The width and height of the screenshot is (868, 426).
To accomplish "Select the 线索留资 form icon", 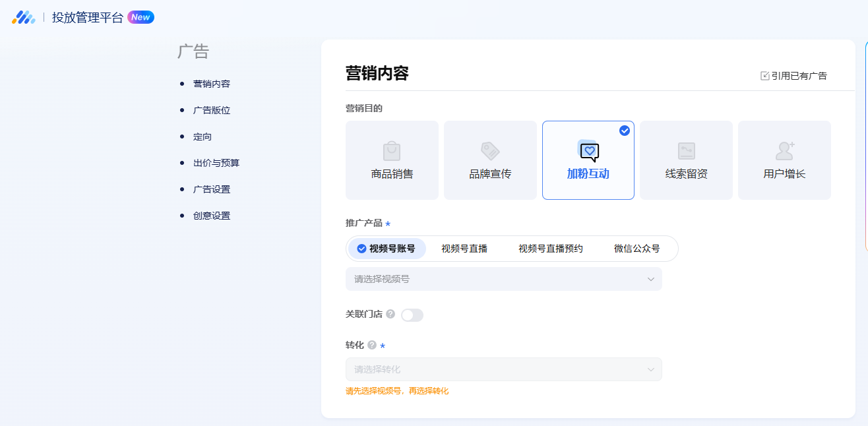I will (687, 151).
